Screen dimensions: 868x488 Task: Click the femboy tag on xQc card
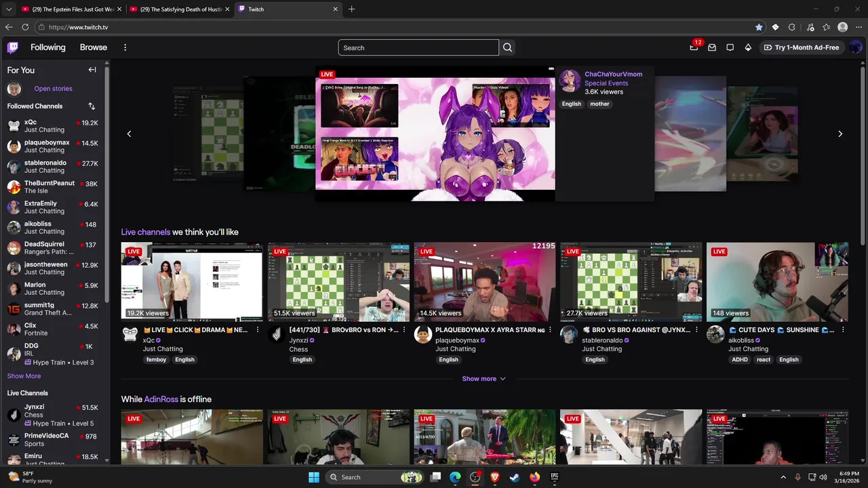[156, 360]
